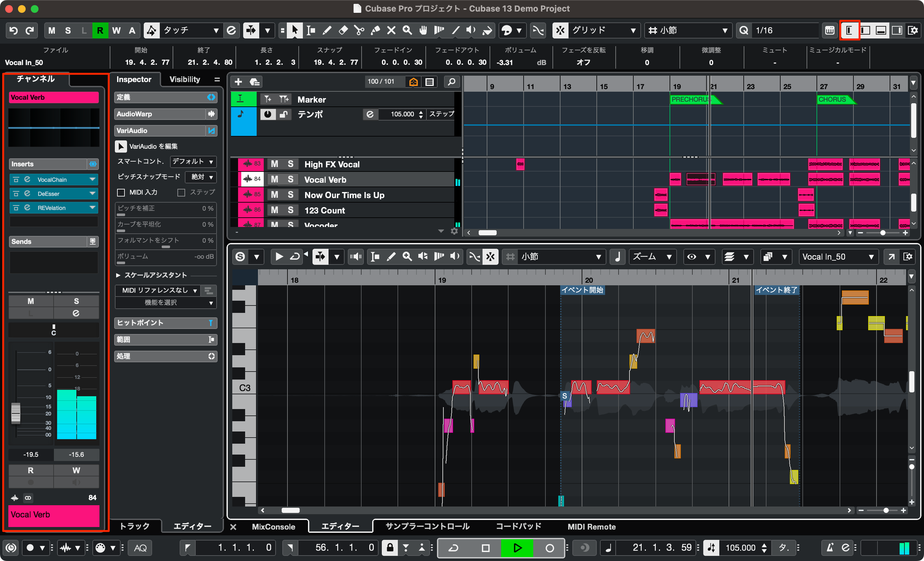
Task: Open the 処理 inspector section
Action: [x=165, y=356]
